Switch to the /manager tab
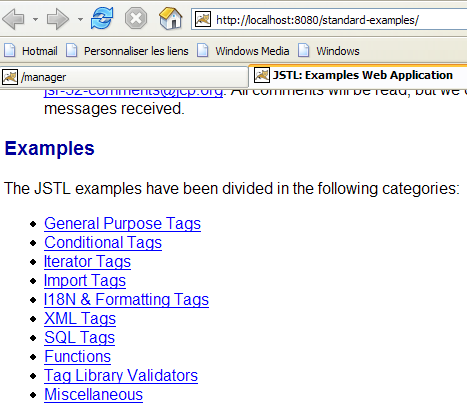Viewport: 467px width, 413px height. click(x=124, y=77)
